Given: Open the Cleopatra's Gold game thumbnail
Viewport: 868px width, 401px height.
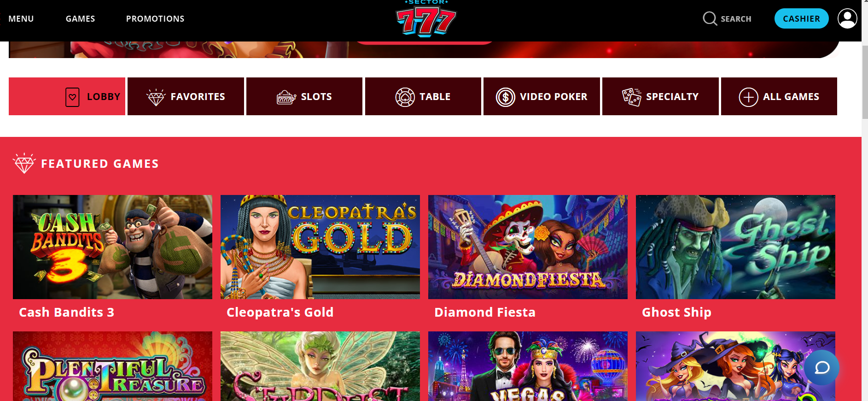Looking at the screenshot, I should [320, 247].
